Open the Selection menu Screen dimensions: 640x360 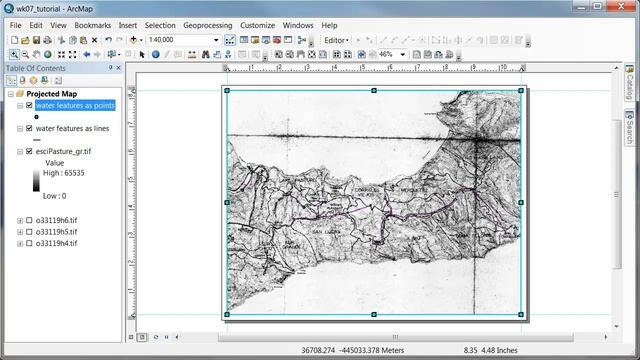pos(160,25)
